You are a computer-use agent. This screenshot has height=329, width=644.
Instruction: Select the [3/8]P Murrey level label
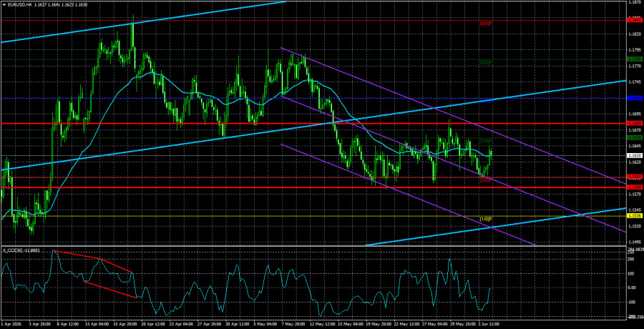click(486, 141)
